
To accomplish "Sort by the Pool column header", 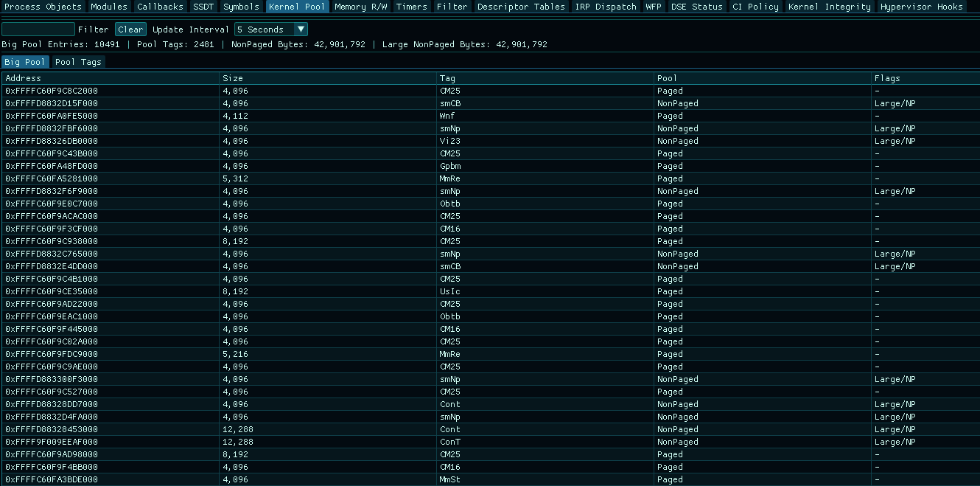I will point(763,78).
